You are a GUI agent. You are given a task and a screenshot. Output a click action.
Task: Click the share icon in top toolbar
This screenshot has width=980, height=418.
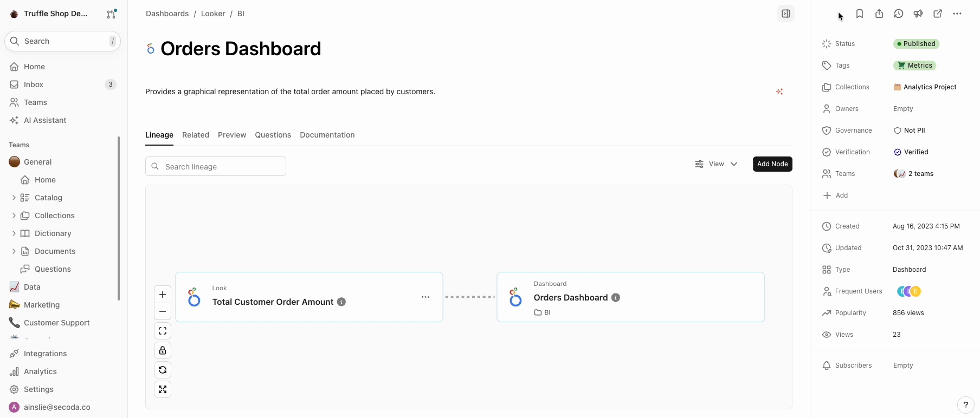879,14
